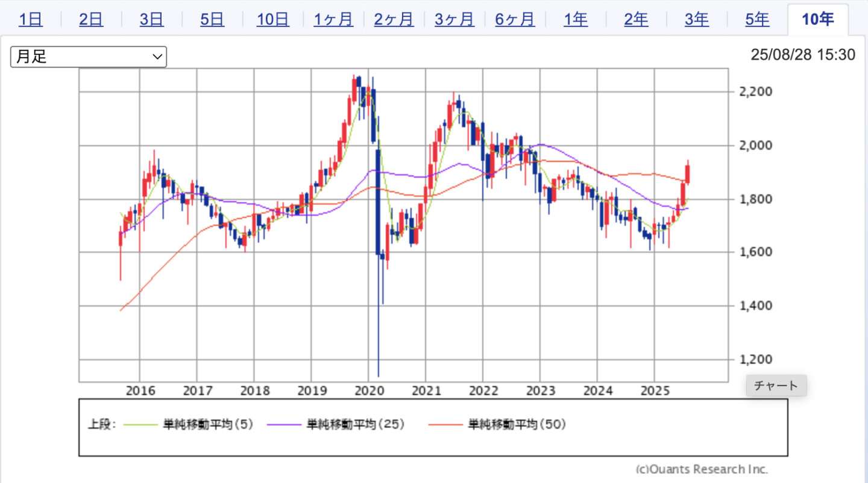
Task: View the 2ヶ月 chart range
Action: click(x=394, y=19)
